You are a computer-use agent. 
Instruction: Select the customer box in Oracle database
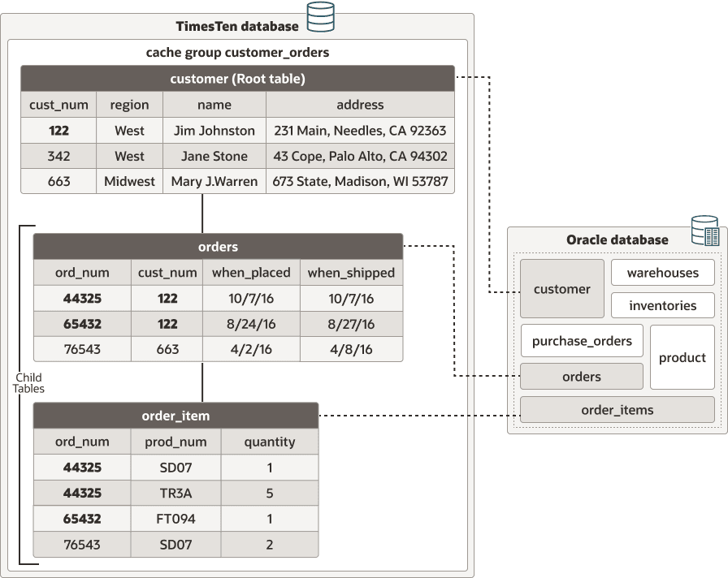(x=561, y=288)
